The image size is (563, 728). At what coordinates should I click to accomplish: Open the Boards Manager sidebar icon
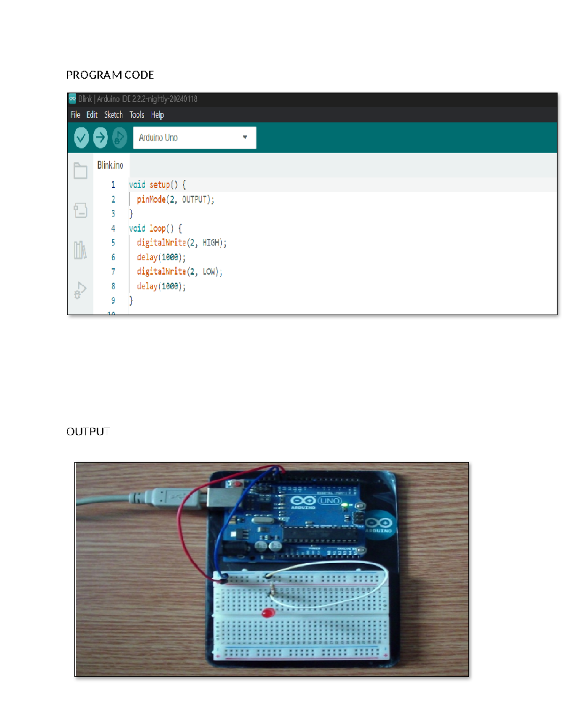click(80, 210)
